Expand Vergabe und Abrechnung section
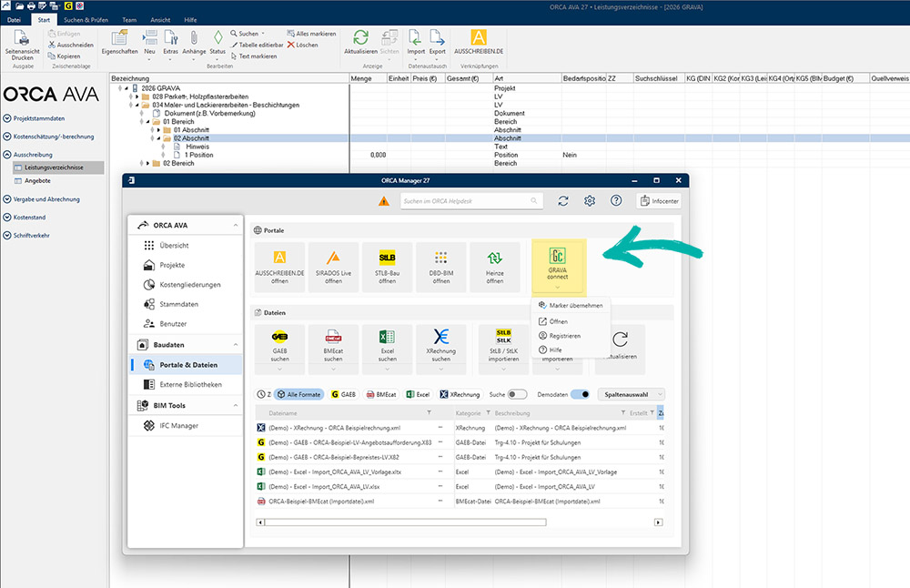This screenshot has height=588, width=910. coord(7,199)
